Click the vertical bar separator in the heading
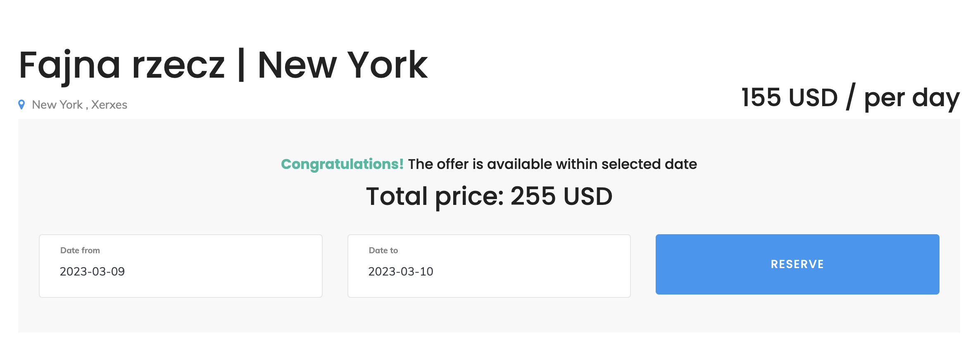The height and width of the screenshot is (347, 980). pos(241,65)
